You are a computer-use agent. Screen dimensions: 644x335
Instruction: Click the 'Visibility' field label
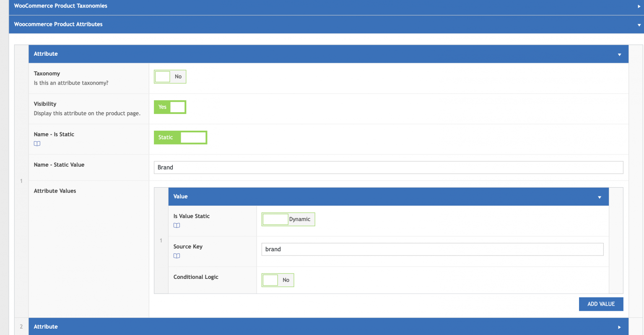click(x=45, y=104)
